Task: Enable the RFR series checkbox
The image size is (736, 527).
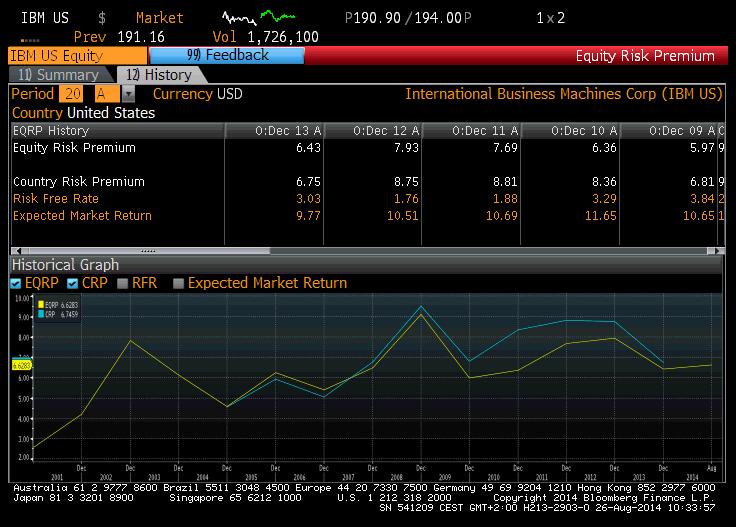Action: pyautogui.click(x=123, y=283)
